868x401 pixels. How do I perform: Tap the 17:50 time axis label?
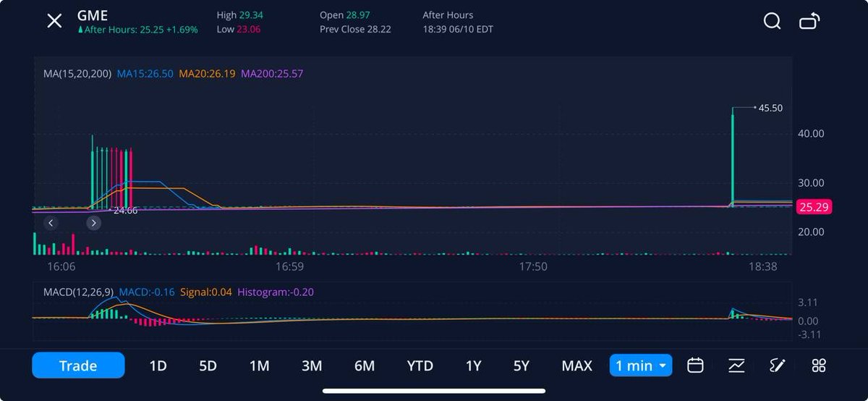(533, 266)
